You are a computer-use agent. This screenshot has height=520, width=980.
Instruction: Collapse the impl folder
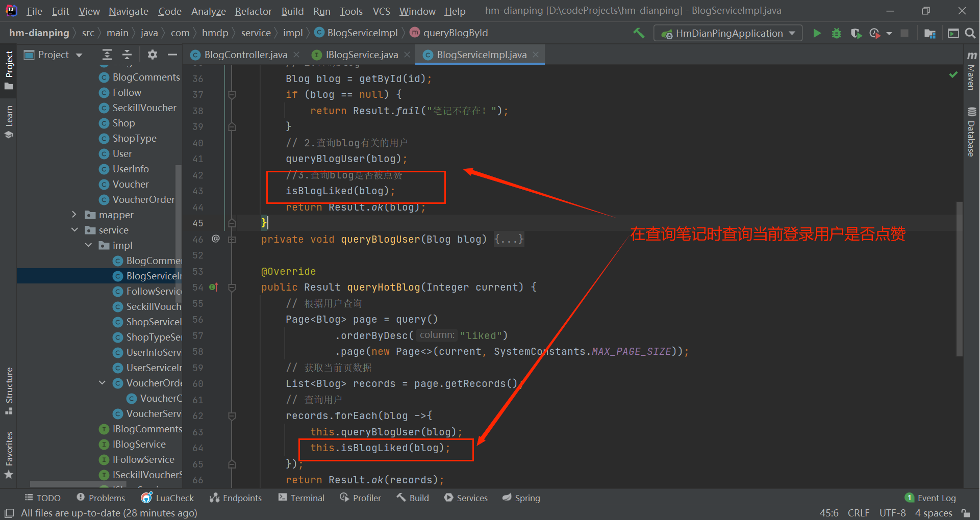tap(88, 245)
